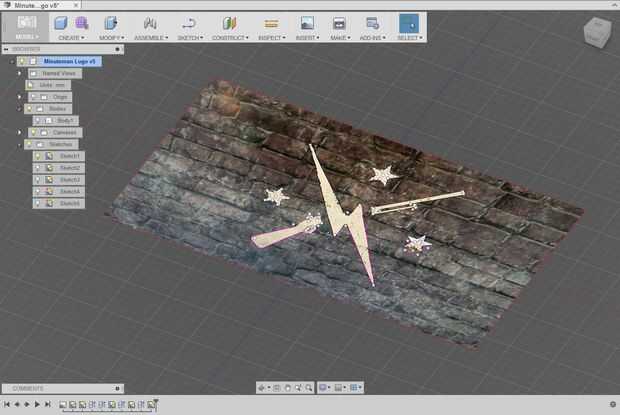
Task: Toggle visibility lightbulb for Bodies folder
Action: [x=30, y=109]
